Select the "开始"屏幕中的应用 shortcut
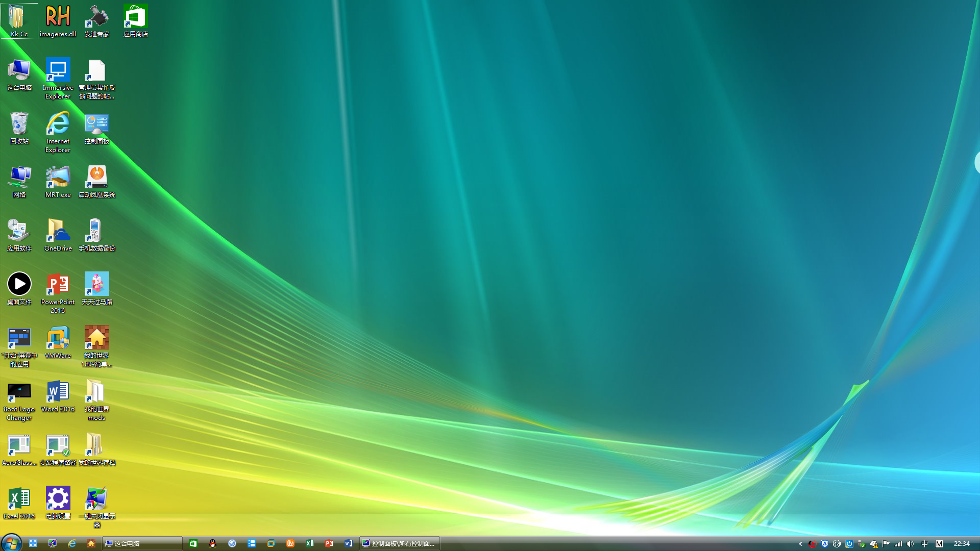This screenshot has height=551, width=980. (19, 346)
